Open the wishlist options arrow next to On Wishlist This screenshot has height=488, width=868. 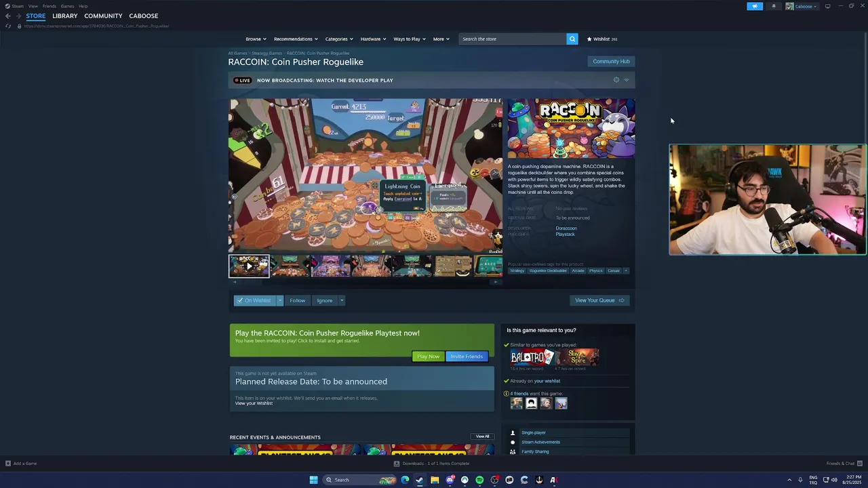pyautogui.click(x=279, y=300)
